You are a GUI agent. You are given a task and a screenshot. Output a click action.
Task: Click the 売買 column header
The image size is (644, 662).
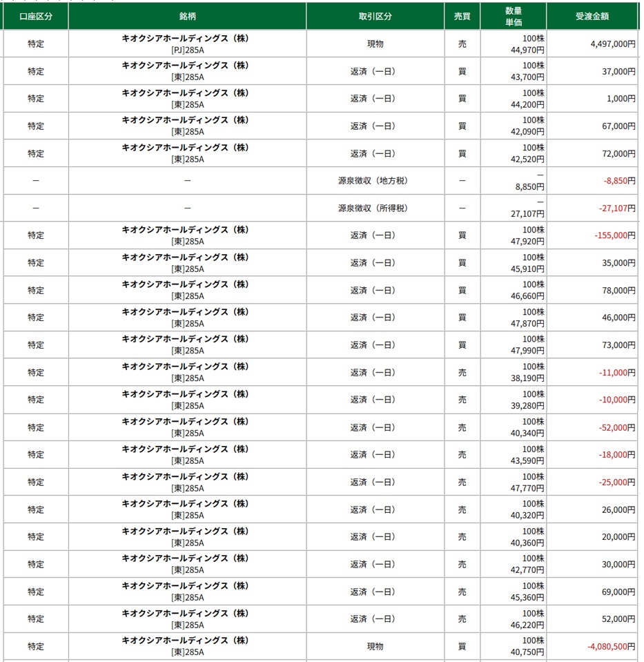pos(462,16)
